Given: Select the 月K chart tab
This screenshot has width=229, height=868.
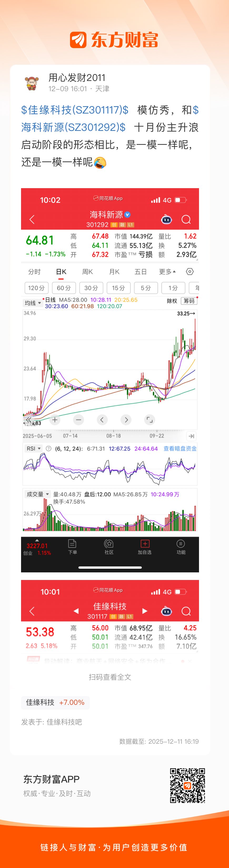Looking at the screenshot, I should [114, 271].
